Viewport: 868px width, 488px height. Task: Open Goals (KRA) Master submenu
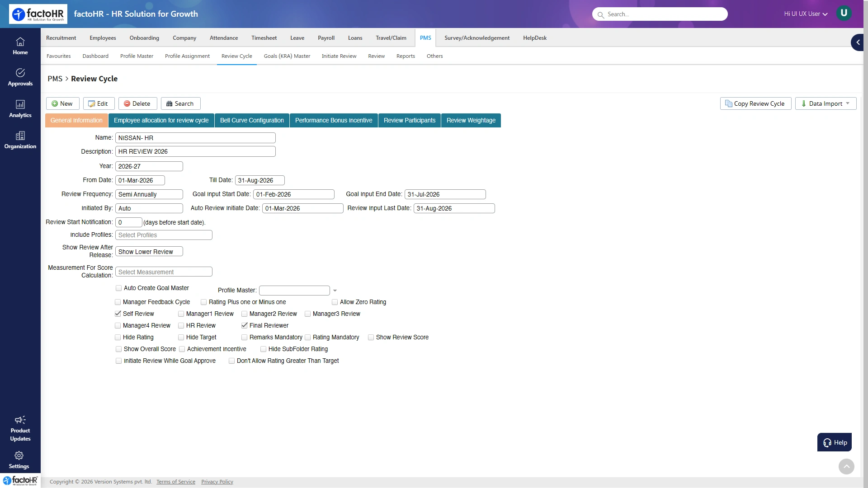pos(287,56)
